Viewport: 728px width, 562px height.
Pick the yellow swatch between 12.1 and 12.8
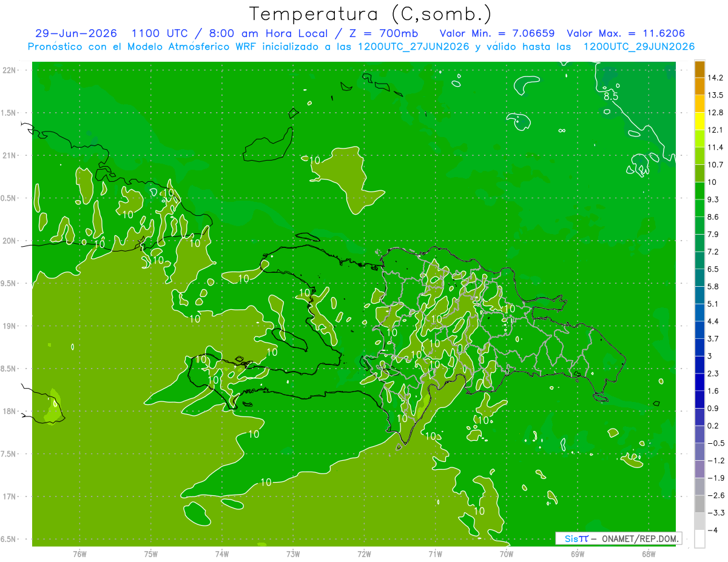(x=699, y=121)
